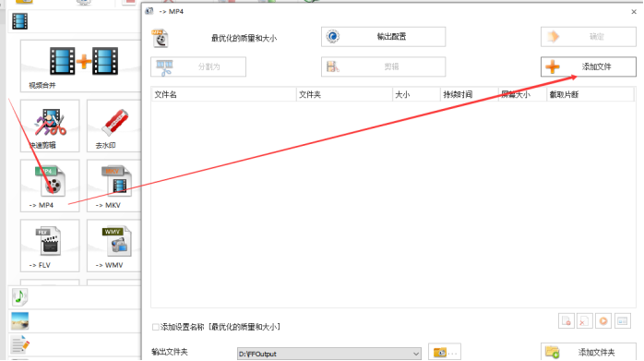Screen dimensions: 644x361
Task: Expand the audio category with music note
Action: (19, 297)
